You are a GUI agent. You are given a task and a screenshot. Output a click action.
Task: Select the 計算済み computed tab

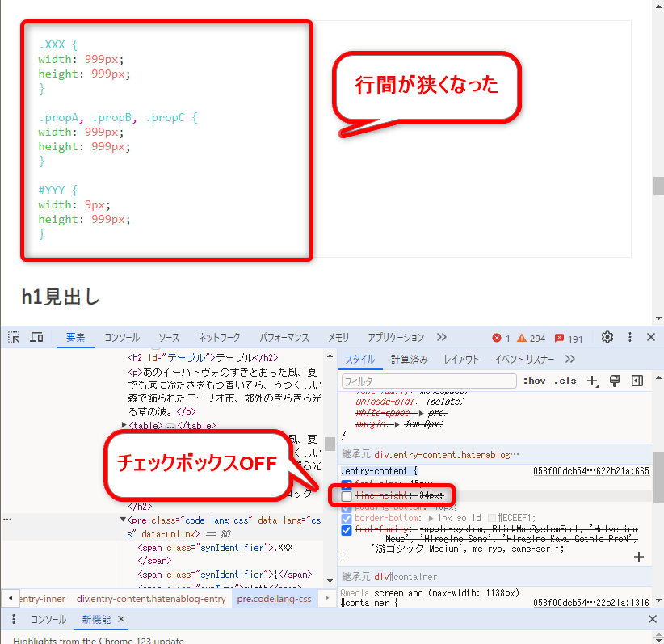click(409, 360)
